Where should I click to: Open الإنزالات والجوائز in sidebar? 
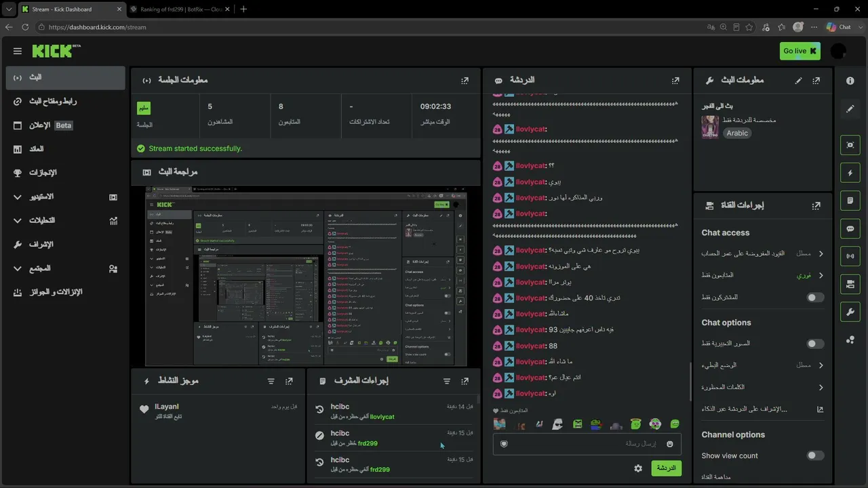click(65, 292)
